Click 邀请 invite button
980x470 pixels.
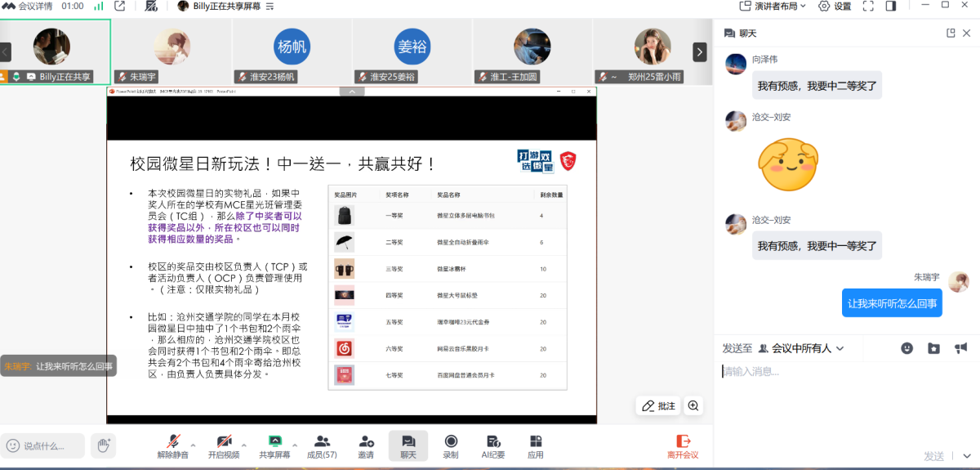[x=366, y=446]
